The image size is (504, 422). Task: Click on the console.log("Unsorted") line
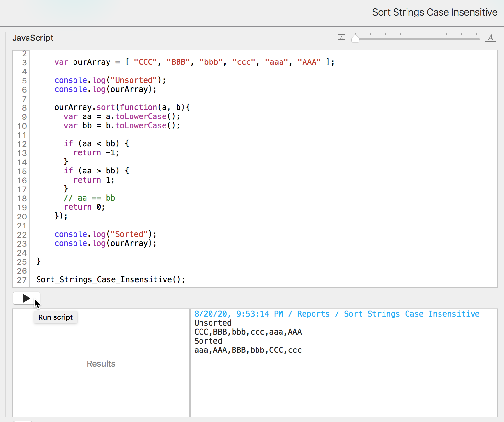[110, 80]
